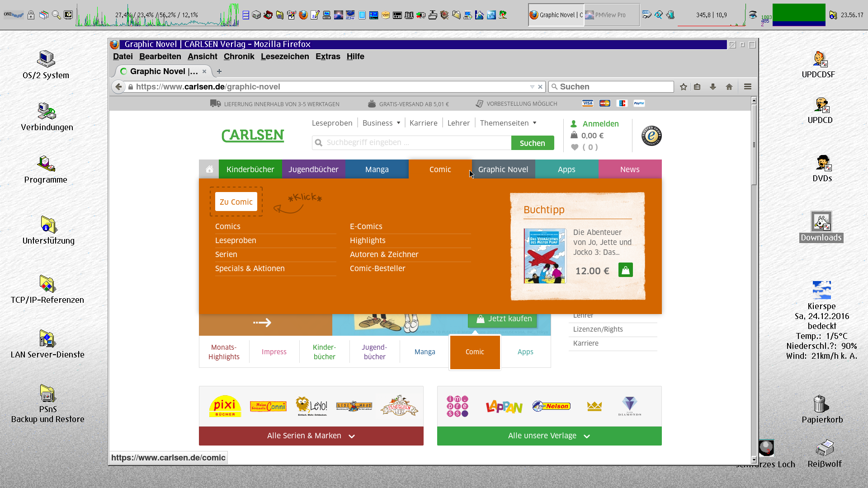Click the Suchbegriff eingeben search field
868x488 pixels.
(x=411, y=143)
